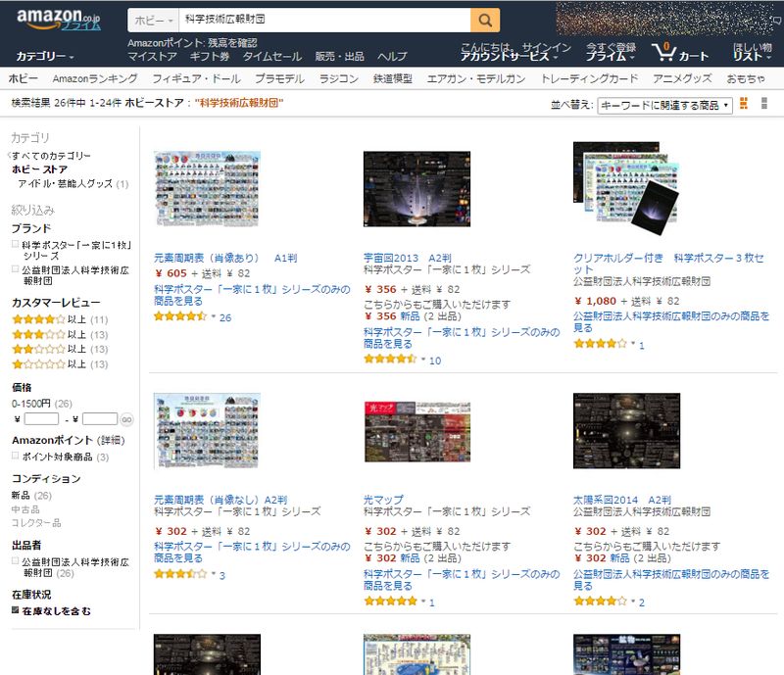Open the トレーディングカード tab

tap(589, 79)
